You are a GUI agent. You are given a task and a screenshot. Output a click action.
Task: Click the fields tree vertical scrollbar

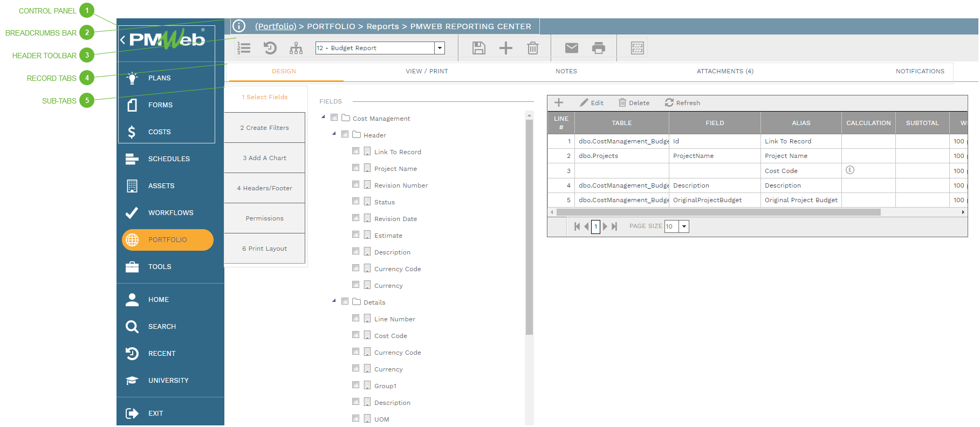tap(529, 226)
